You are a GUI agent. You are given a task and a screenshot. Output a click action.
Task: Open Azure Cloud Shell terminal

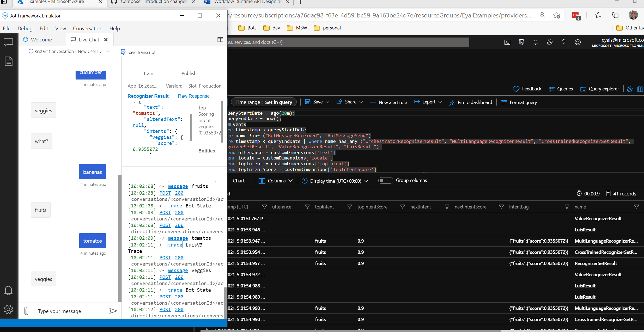(507, 42)
